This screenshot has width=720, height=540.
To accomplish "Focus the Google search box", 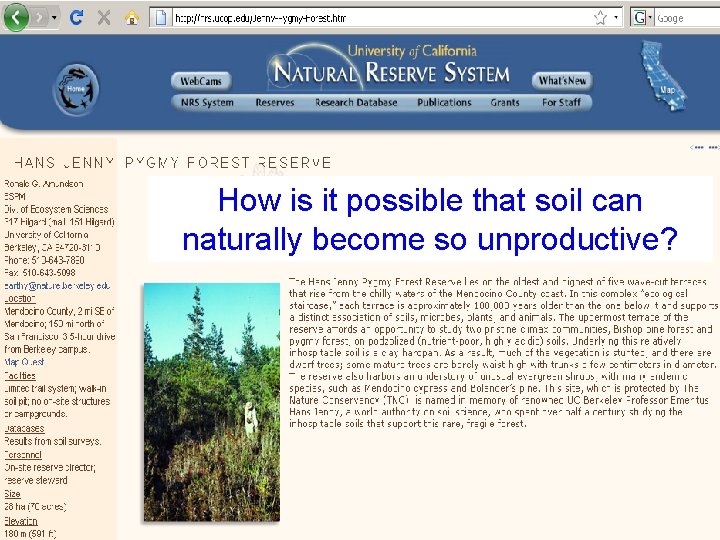I will tap(687, 18).
